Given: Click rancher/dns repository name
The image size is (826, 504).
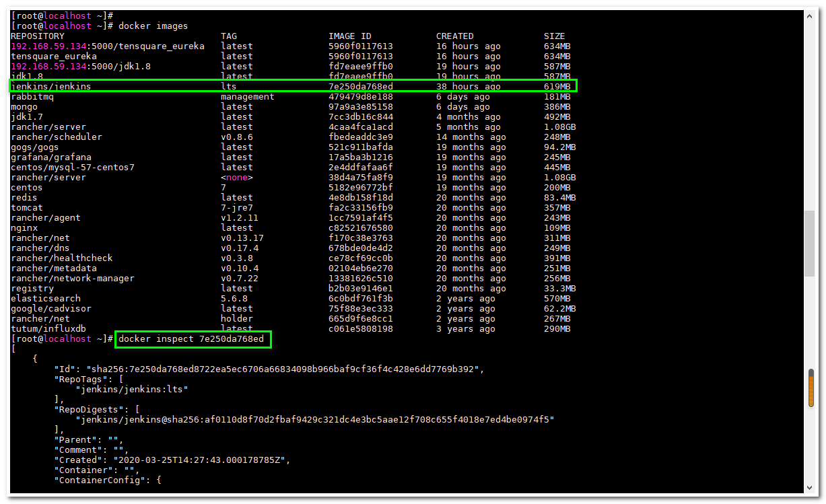Looking at the screenshot, I should (40, 248).
